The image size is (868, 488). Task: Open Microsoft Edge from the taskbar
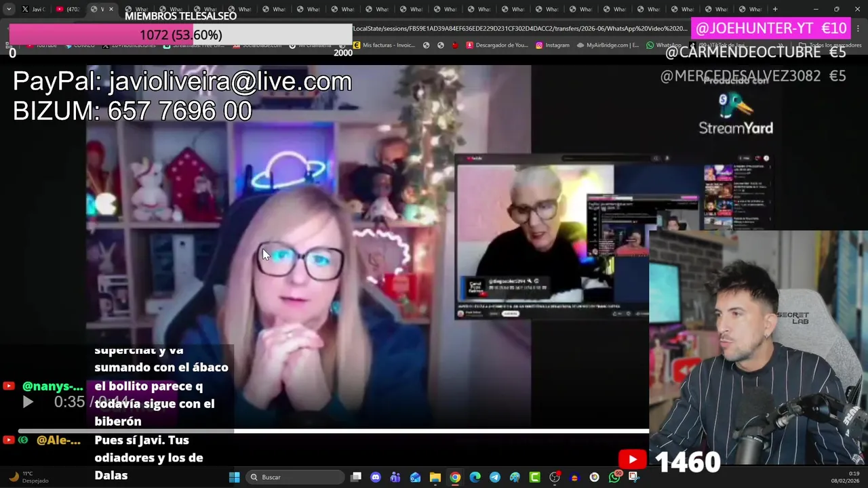[x=475, y=477]
